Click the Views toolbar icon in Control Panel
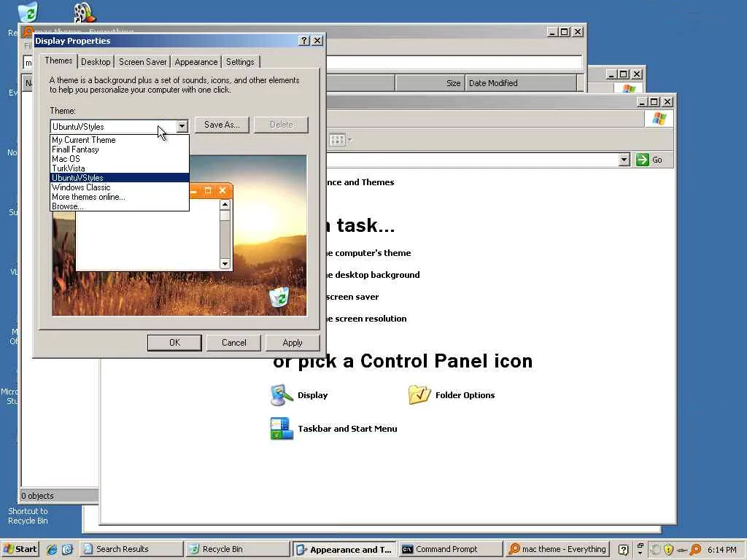747x560 pixels. [x=337, y=140]
